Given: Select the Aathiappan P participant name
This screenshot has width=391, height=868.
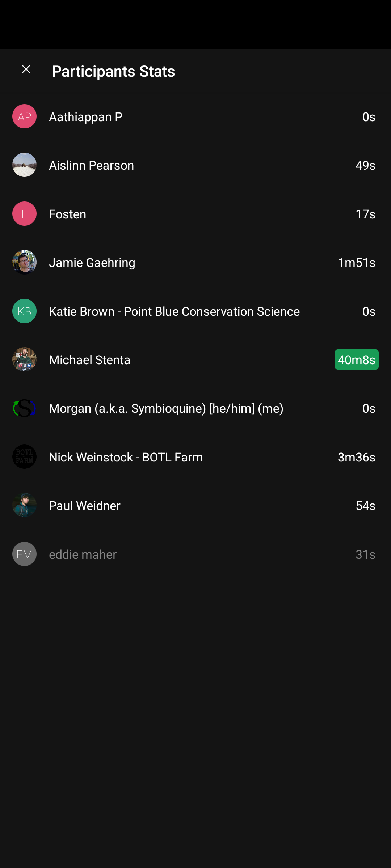Looking at the screenshot, I should click(x=86, y=117).
